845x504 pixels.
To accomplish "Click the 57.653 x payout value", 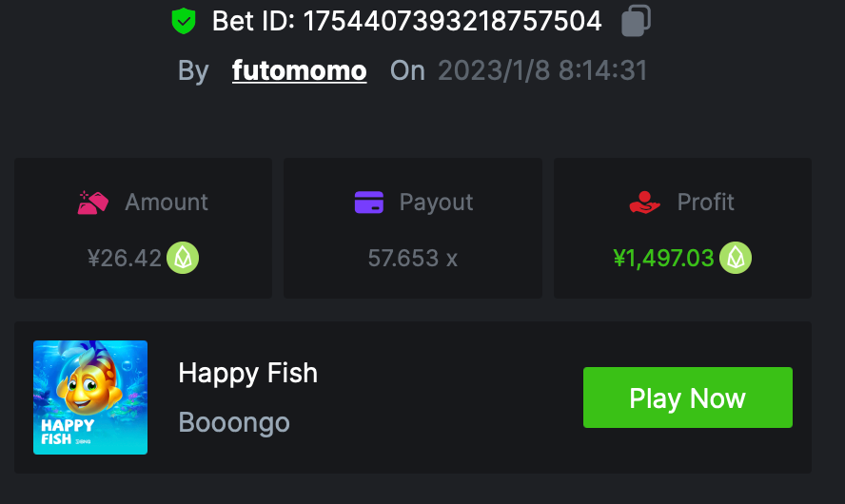I will point(412,259).
